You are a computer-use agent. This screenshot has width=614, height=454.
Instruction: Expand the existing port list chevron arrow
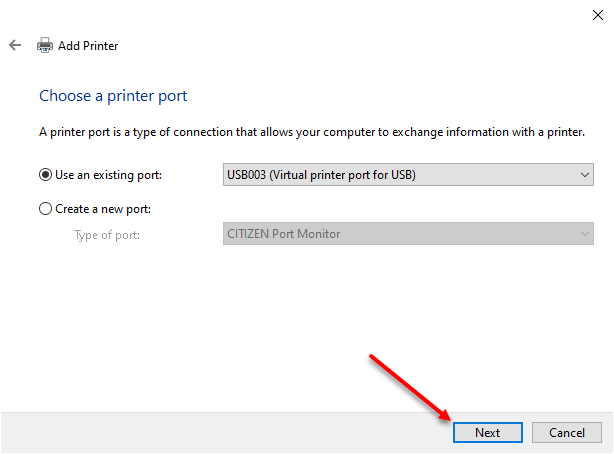[585, 175]
